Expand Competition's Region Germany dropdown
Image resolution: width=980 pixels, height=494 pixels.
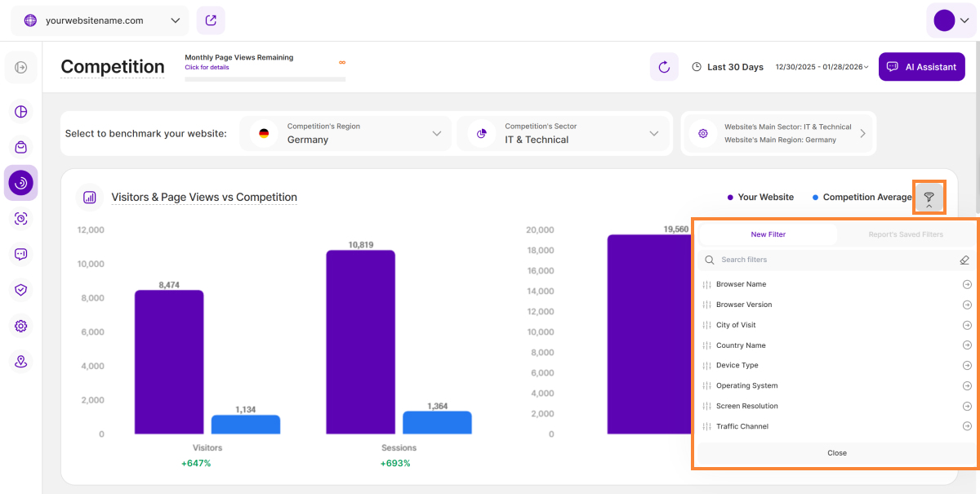345,133
